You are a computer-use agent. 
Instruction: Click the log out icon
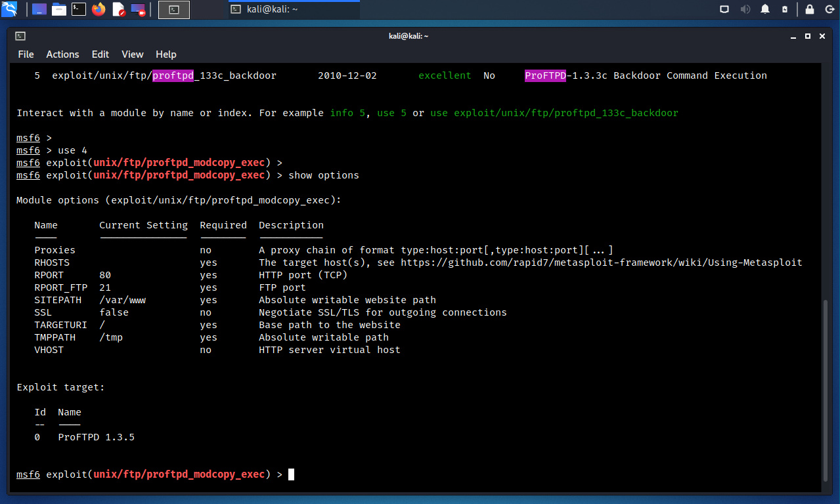point(828,9)
